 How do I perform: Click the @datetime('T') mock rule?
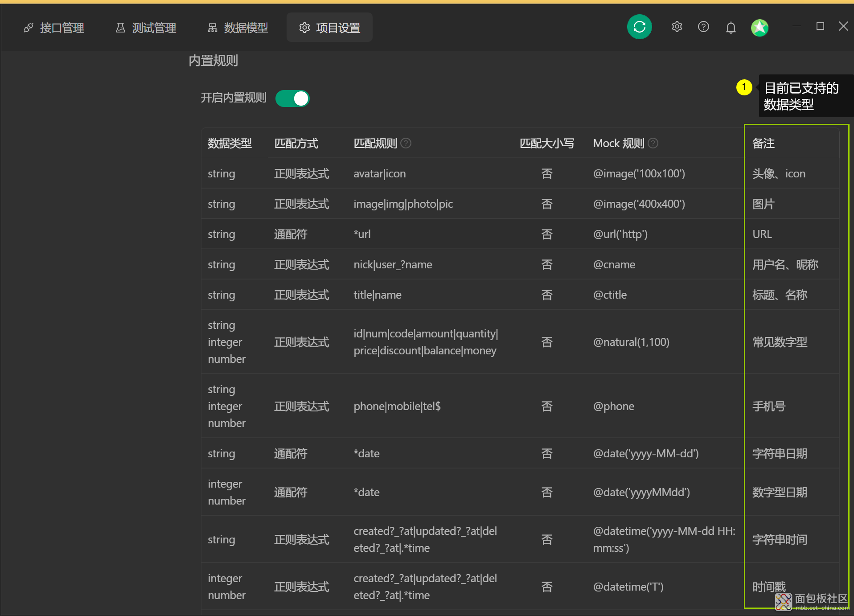[628, 587]
